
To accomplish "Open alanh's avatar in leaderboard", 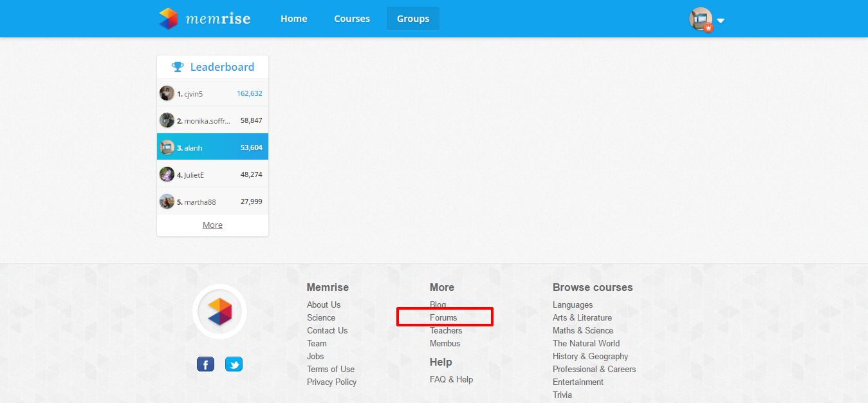I will tap(167, 147).
